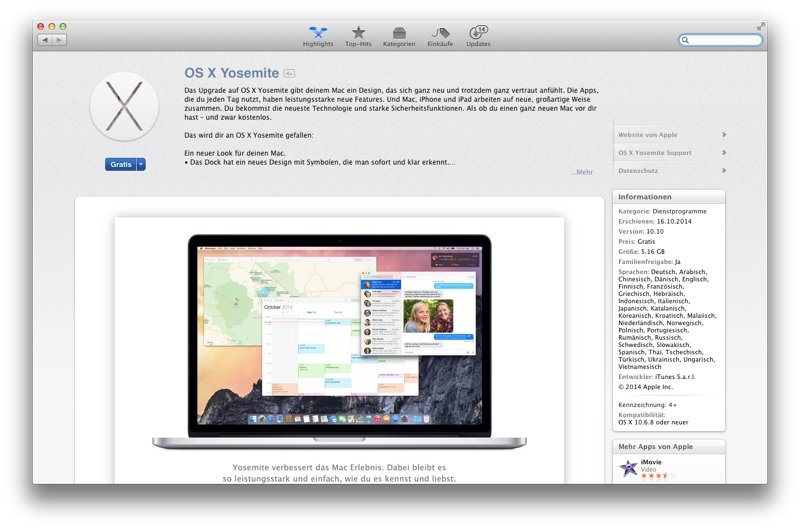The height and width of the screenshot is (529, 800).
Task: Open the Datenschutz link
Action: tap(638, 170)
